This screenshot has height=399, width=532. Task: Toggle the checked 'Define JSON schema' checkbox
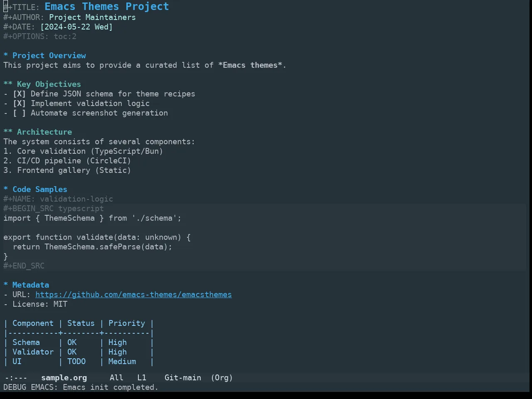[x=19, y=94]
